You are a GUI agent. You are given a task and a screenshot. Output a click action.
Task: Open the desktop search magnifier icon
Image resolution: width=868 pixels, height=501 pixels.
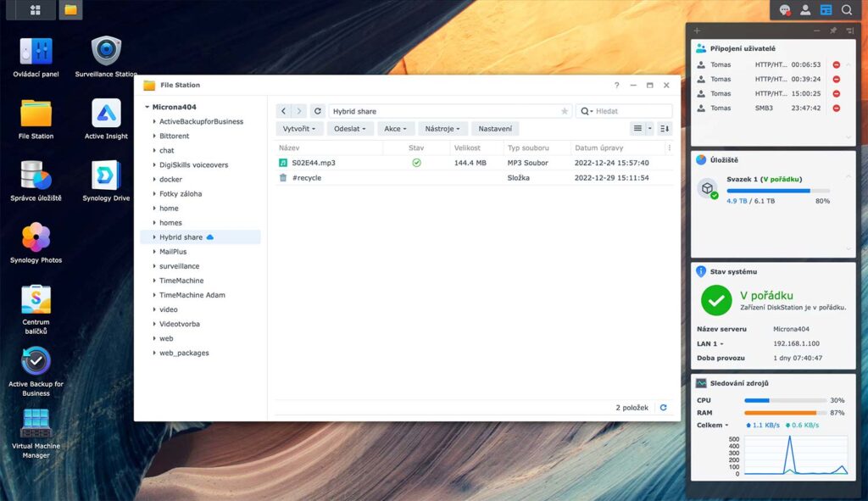[847, 10]
